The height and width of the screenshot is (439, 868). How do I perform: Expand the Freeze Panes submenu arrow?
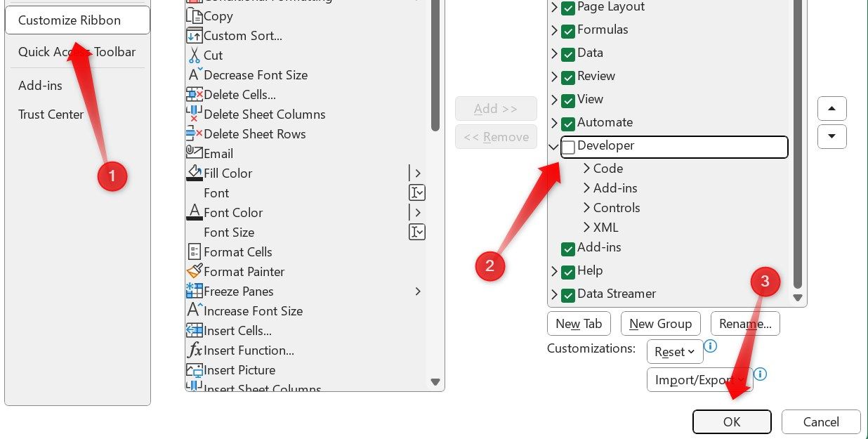418,291
